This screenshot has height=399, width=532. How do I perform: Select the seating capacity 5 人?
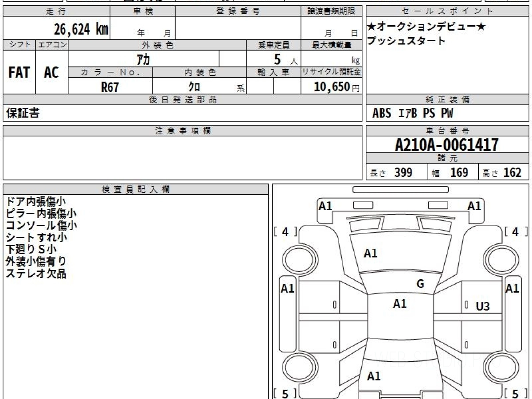click(x=285, y=59)
